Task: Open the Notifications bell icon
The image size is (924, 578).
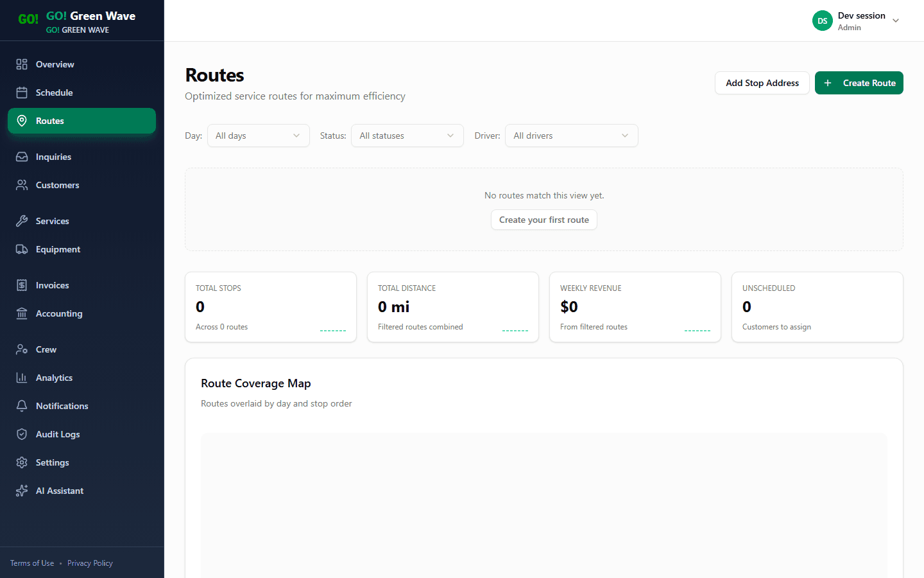Action: [x=22, y=406]
